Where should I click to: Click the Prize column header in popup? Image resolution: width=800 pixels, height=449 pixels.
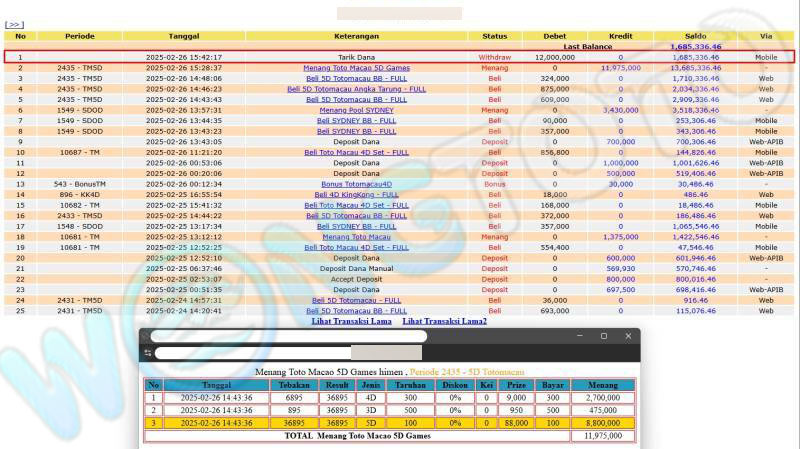pyautogui.click(x=516, y=385)
